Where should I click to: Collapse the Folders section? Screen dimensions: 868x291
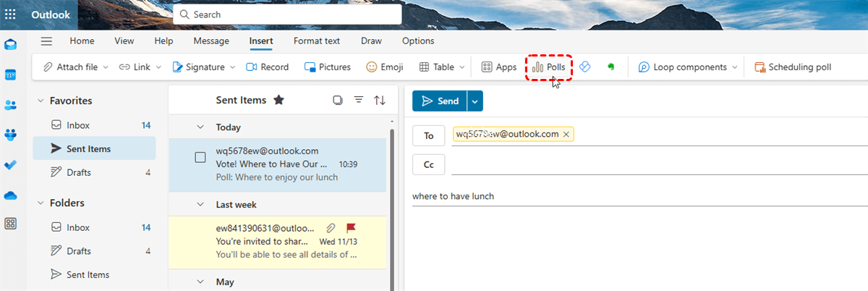(x=40, y=203)
